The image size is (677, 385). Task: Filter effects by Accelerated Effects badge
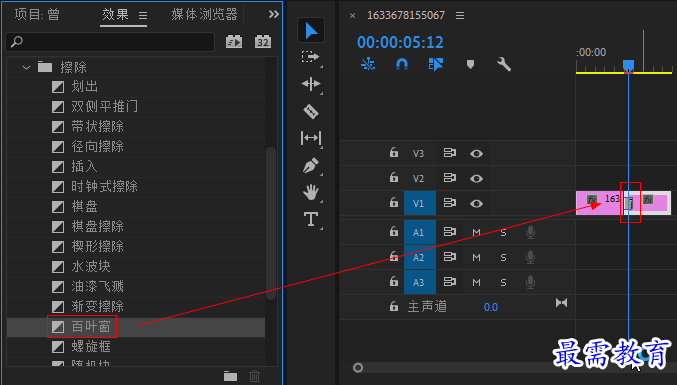pyautogui.click(x=234, y=42)
